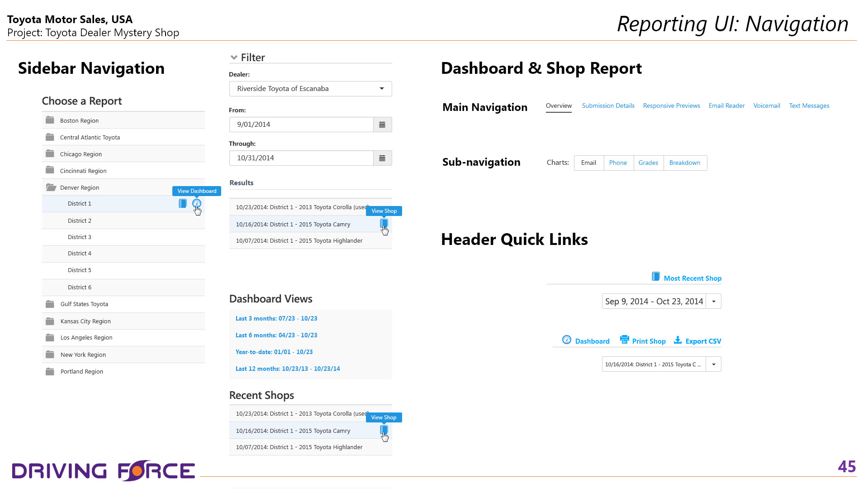Select District 4 in the sidebar
The height and width of the screenshot is (489, 868).
(x=123, y=254)
